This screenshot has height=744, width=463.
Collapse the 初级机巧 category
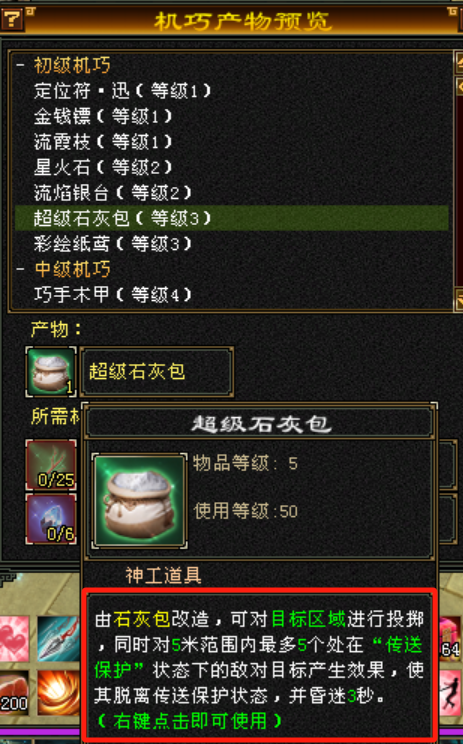[x=20, y=65]
